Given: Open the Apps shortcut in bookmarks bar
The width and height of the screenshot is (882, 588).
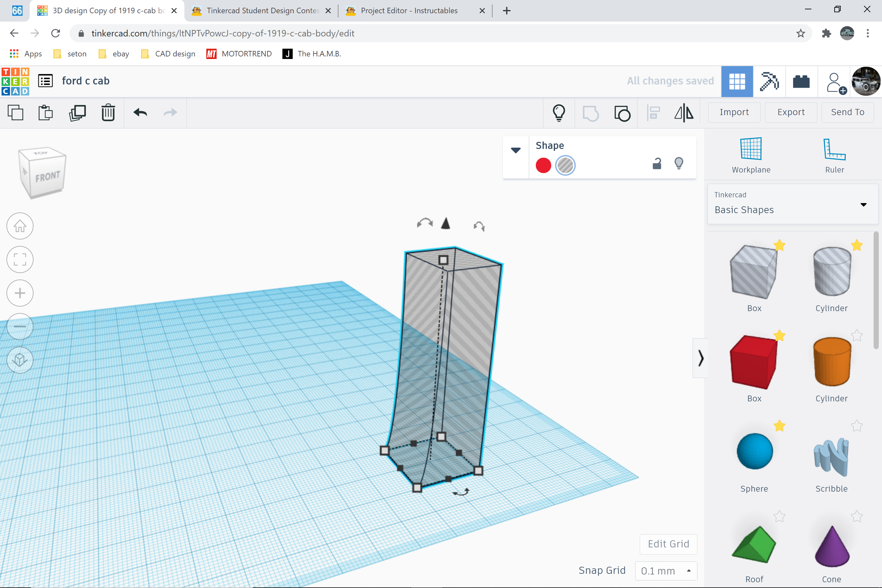Looking at the screenshot, I should point(25,54).
